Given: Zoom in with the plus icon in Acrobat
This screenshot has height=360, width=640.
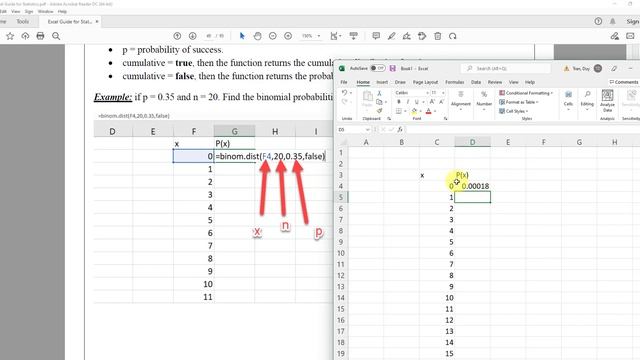Looking at the screenshot, I should click(288, 36).
